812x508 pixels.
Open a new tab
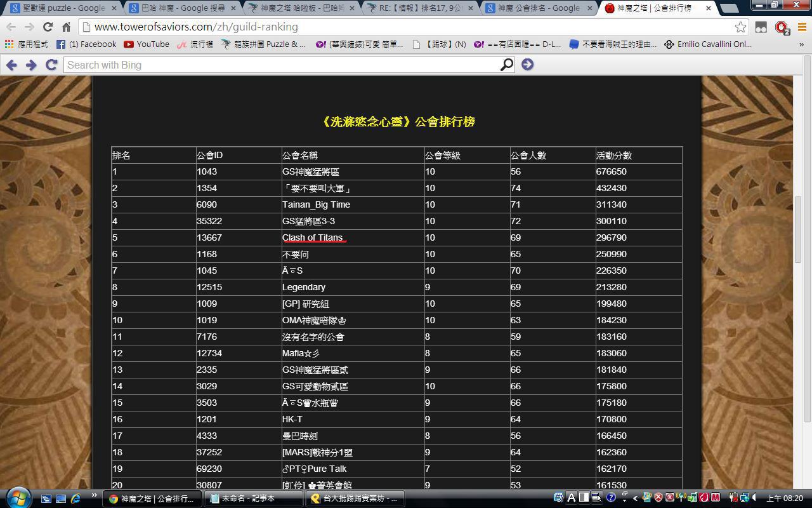(x=730, y=8)
